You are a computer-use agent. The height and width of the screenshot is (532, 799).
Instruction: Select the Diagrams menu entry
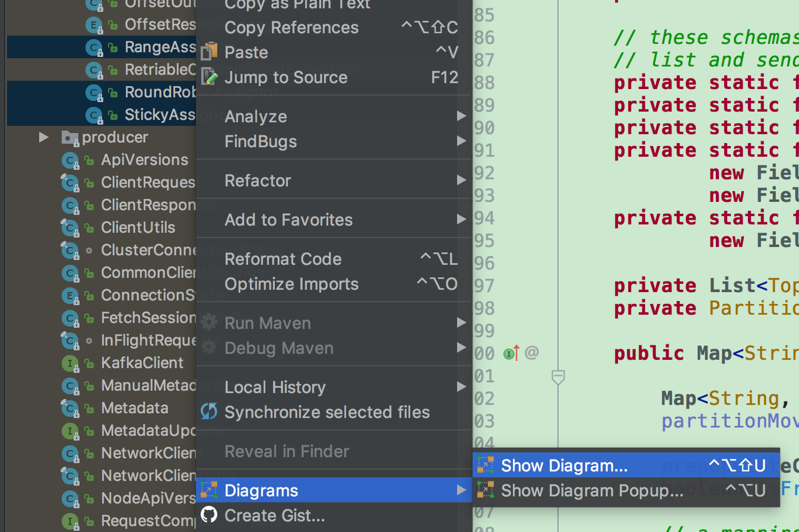334,490
